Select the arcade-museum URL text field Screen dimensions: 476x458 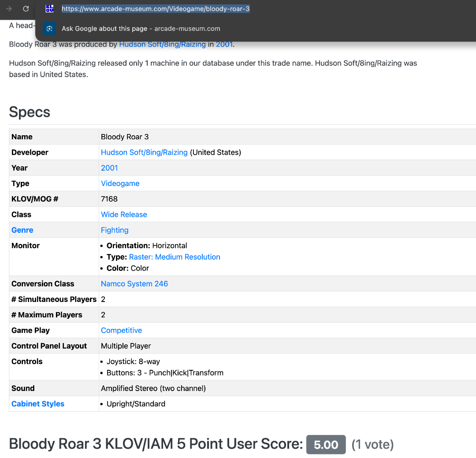click(x=156, y=9)
